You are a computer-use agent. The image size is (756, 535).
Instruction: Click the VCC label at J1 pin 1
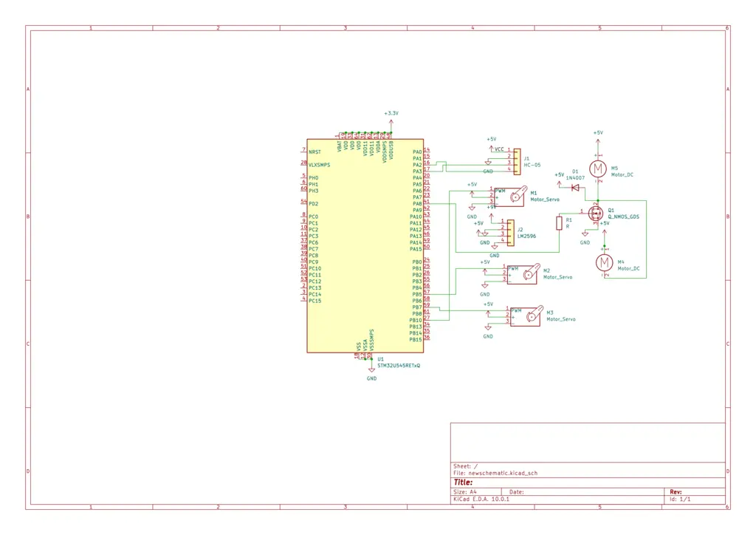(499, 149)
